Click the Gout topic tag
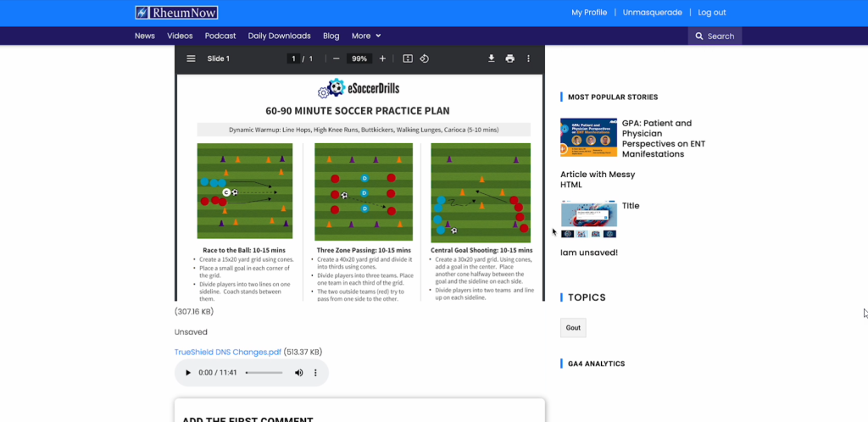The width and height of the screenshot is (868, 422). (x=573, y=328)
